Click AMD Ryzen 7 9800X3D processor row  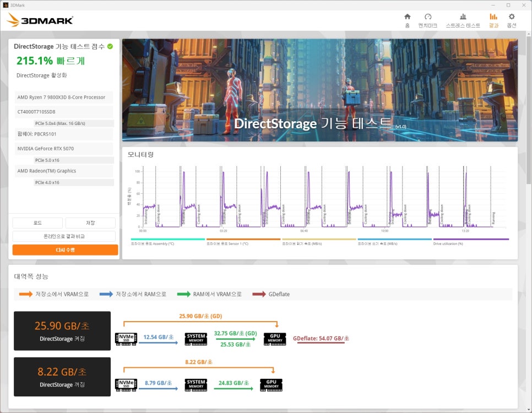[x=64, y=97]
